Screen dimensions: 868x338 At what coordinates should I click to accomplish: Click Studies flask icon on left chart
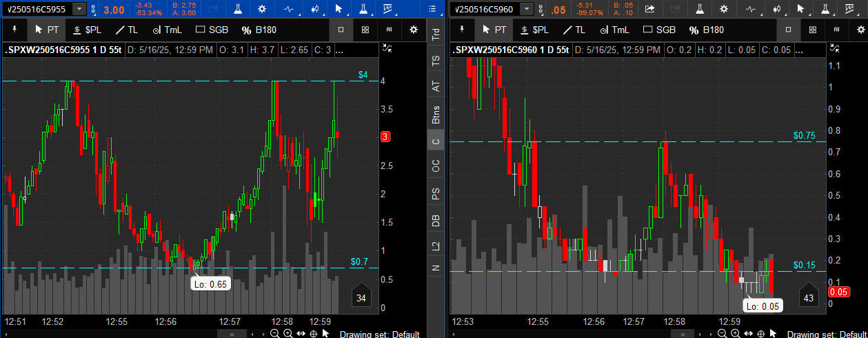pos(237,9)
